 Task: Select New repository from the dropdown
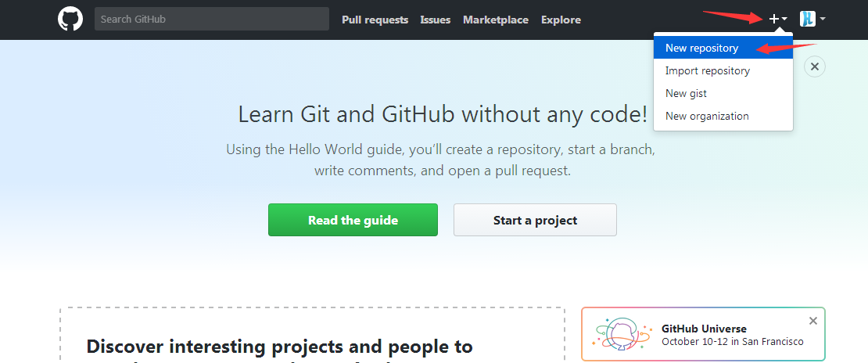(x=723, y=48)
